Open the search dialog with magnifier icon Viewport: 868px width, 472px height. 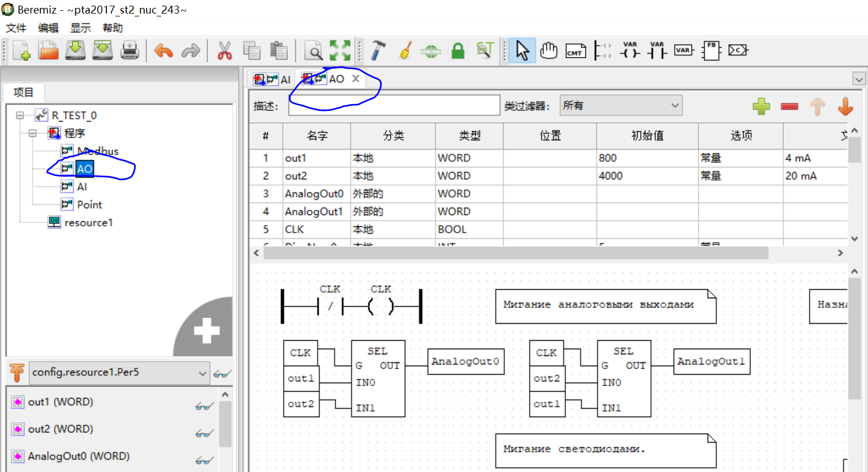312,50
